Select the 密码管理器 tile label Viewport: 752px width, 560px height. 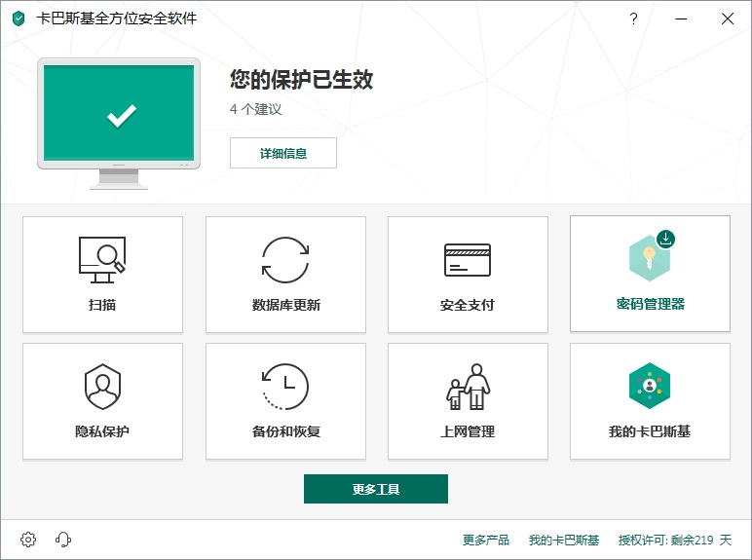click(x=651, y=304)
